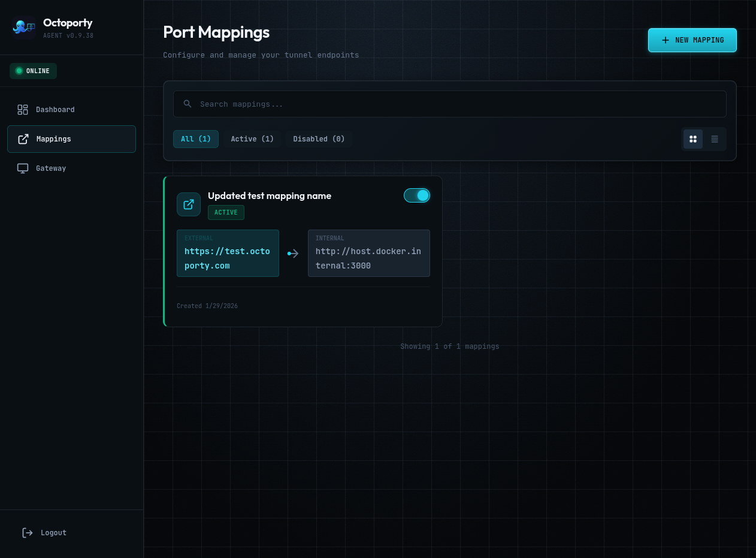
Task: Show All (1) mappings filter
Action: pos(196,139)
